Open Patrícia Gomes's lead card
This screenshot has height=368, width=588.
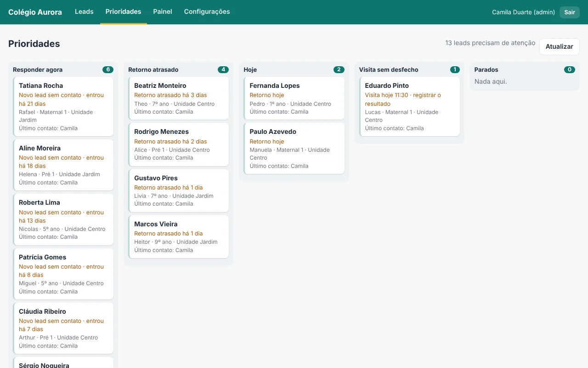(63, 274)
